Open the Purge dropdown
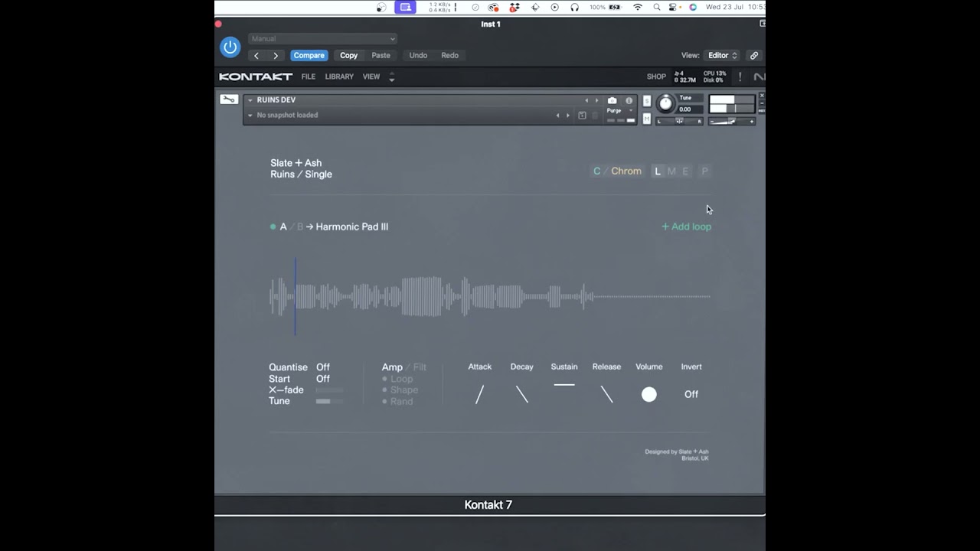 pyautogui.click(x=620, y=111)
